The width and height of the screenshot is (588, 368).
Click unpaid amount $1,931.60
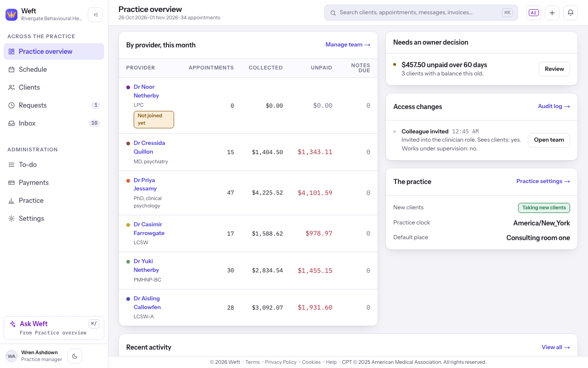[x=315, y=308]
